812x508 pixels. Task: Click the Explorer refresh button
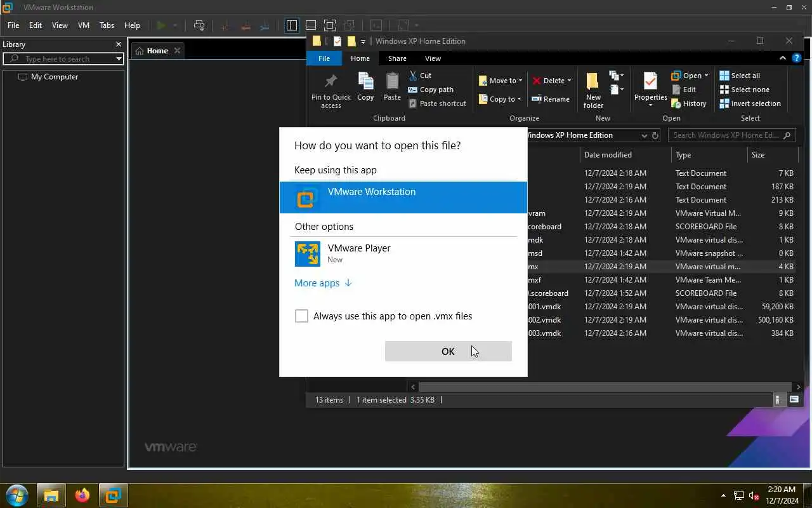(655, 135)
